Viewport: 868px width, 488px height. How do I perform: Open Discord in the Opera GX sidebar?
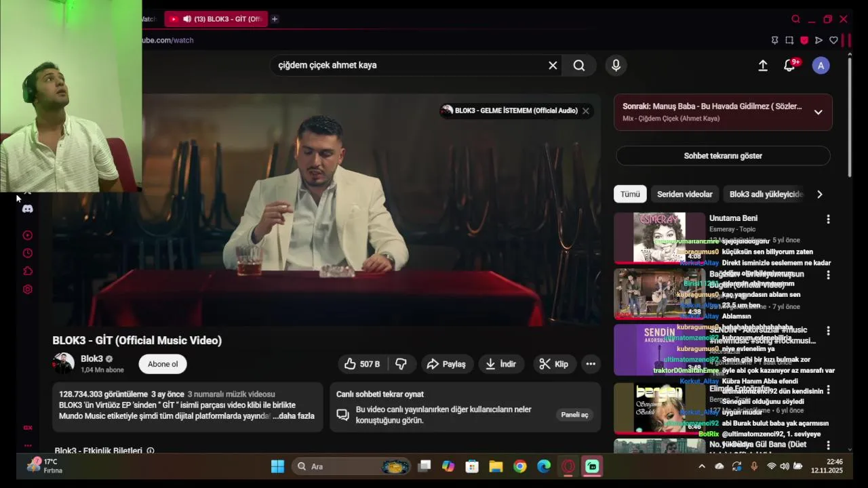[x=27, y=209]
